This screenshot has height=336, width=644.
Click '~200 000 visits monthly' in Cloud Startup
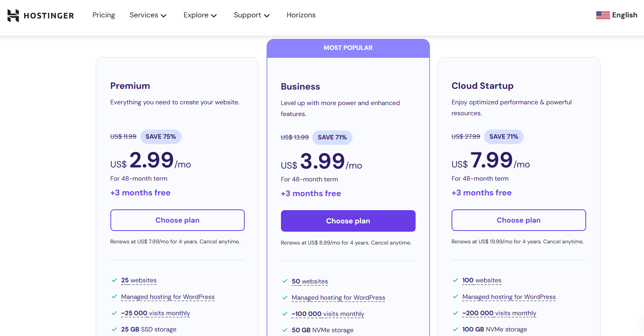pyautogui.click(x=499, y=313)
